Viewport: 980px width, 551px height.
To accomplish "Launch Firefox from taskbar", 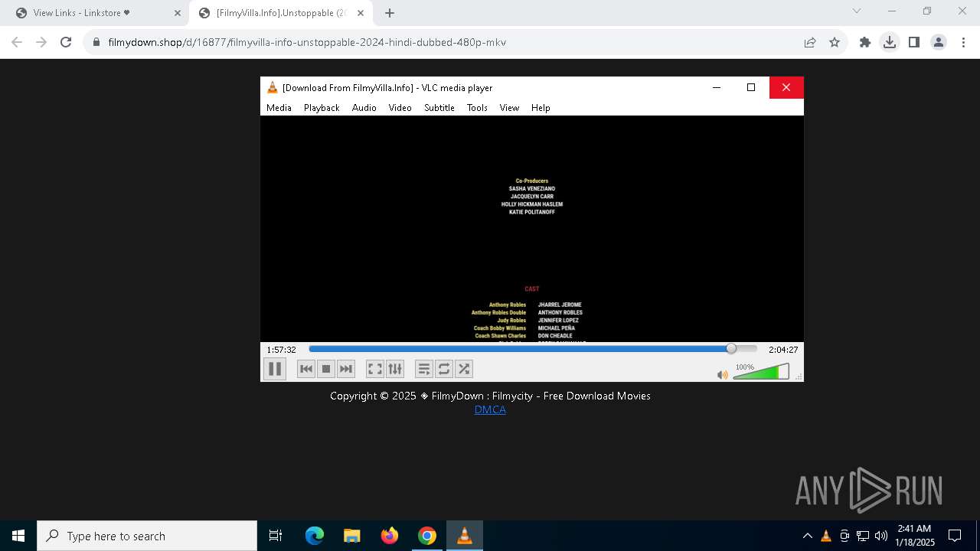I will pos(390,536).
